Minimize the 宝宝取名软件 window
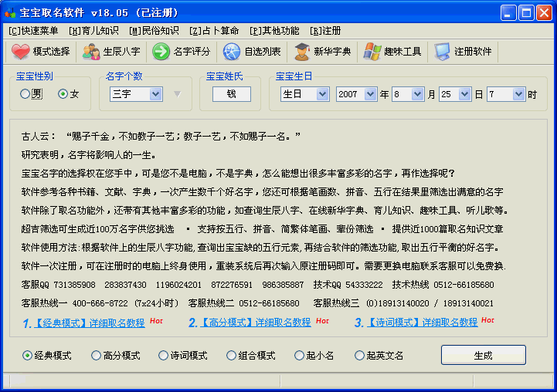 (x=508, y=13)
